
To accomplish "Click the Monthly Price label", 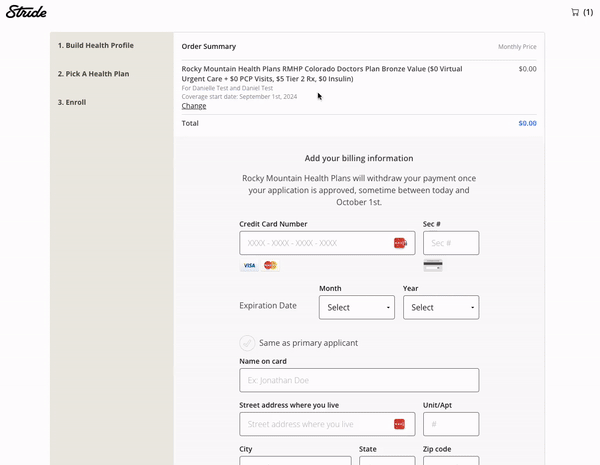I will 517,47.
